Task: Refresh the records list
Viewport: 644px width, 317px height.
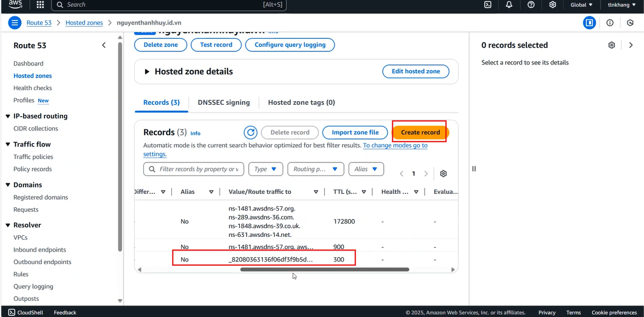Action: [251, 133]
